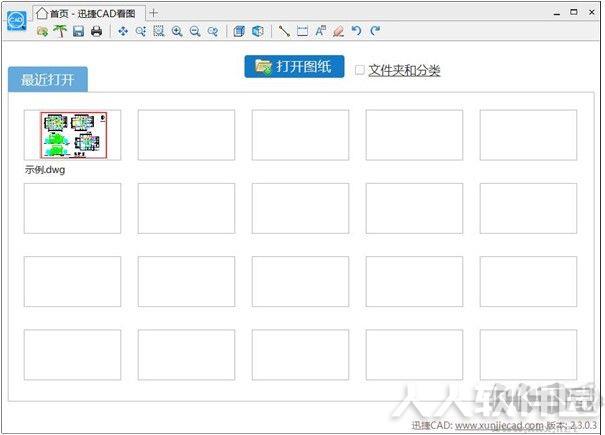Screen dimensions: 605x435
Task: Save drawing with the floppy disk icon
Action: pos(78,31)
